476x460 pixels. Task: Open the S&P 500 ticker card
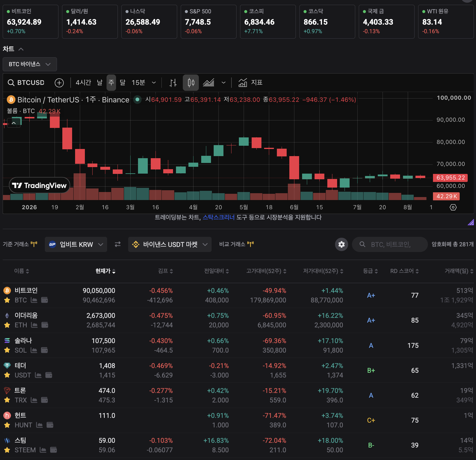coord(209,22)
